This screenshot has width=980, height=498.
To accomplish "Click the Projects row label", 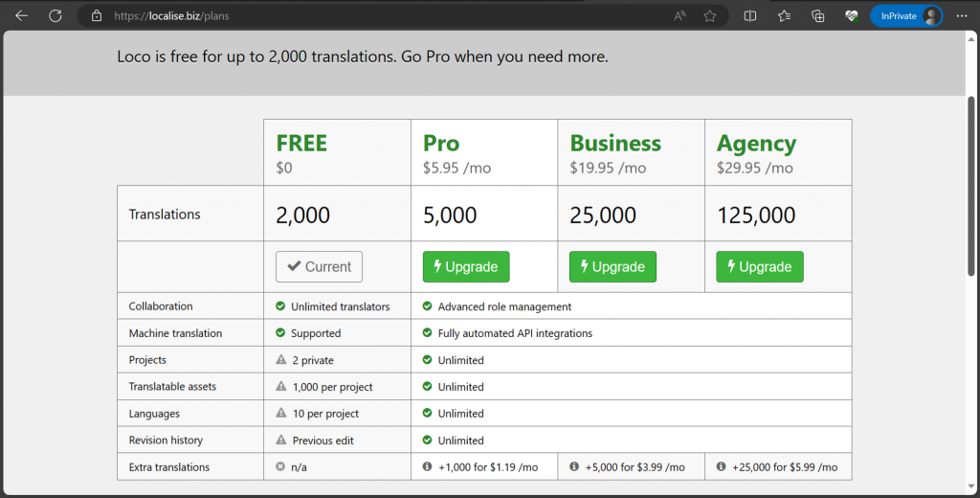I will [x=147, y=360].
